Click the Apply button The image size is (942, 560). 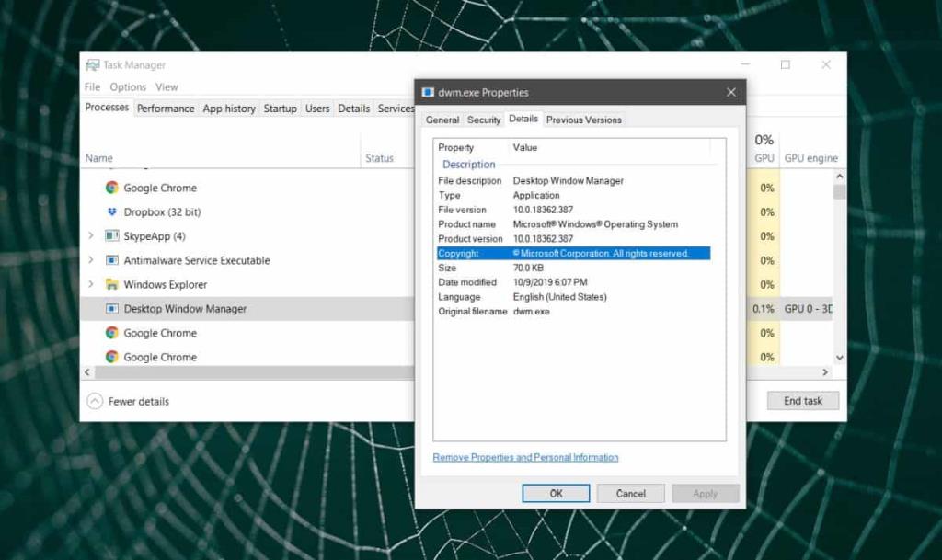click(x=706, y=493)
